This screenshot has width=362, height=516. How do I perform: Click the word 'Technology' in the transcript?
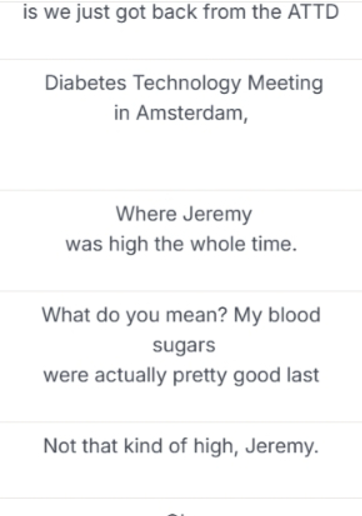tap(187, 83)
